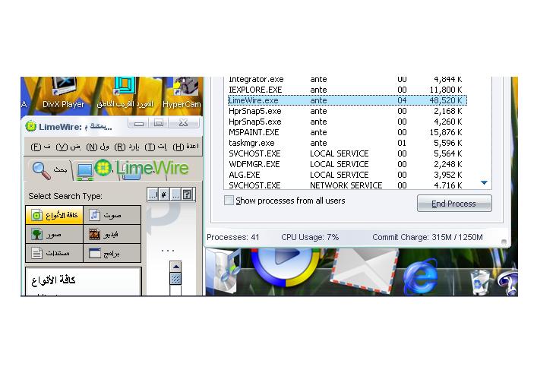Viewport: 556px width, 392px height.
Task: Click the question mark button in LimeWire
Action: tap(187, 194)
